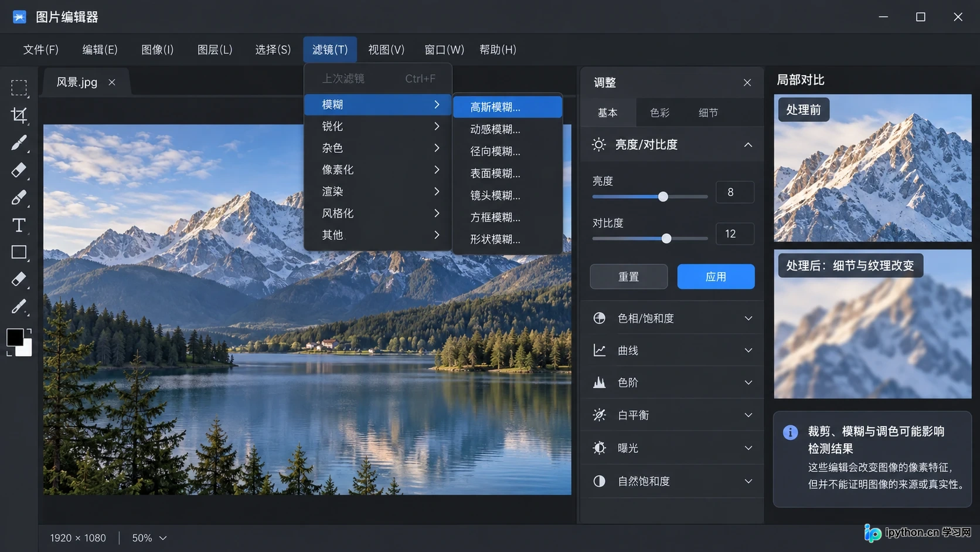This screenshot has height=552, width=980.
Task: Click the 亮度/对比度 sun icon
Action: tap(598, 145)
